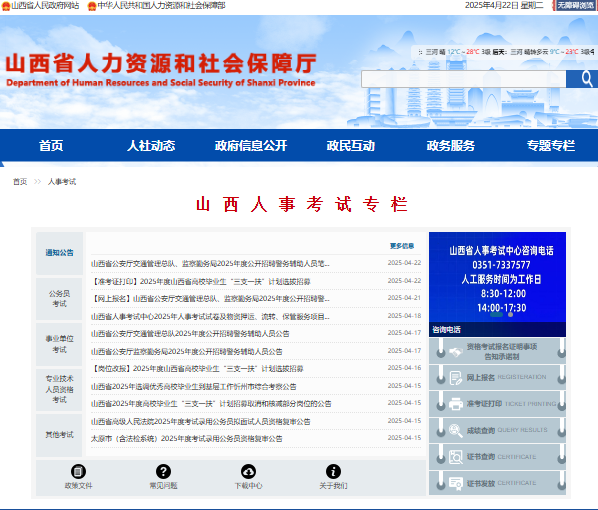Select the 专业技术人员资格考试 side tab
The height and width of the screenshot is (510, 598).
click(x=59, y=389)
